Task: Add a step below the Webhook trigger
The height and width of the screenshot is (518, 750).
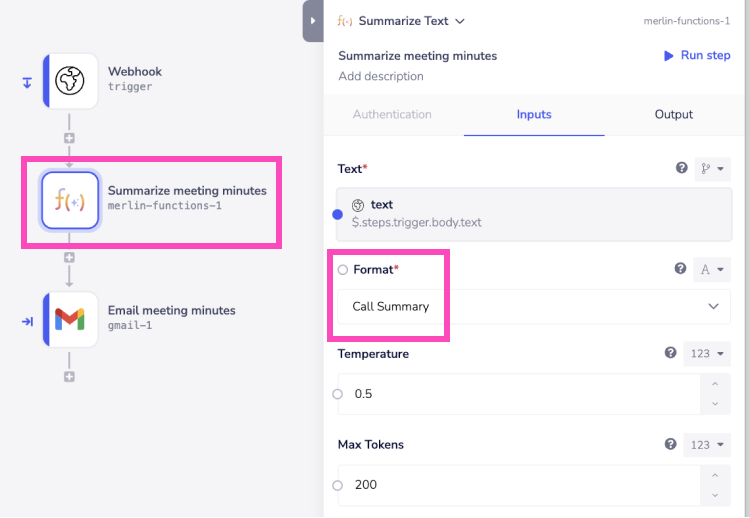Action: (x=69, y=138)
